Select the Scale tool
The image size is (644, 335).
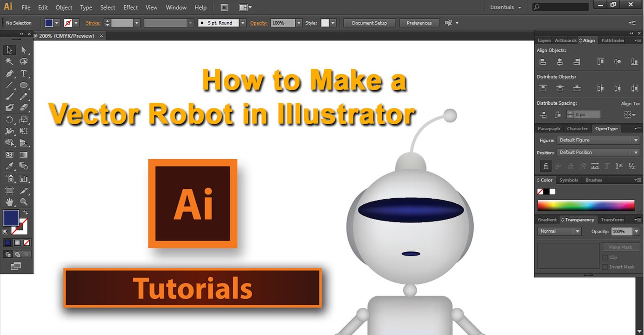(24, 120)
